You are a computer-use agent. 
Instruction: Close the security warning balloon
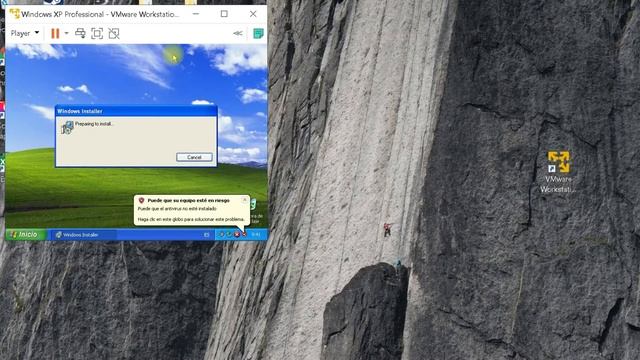pos(244,200)
